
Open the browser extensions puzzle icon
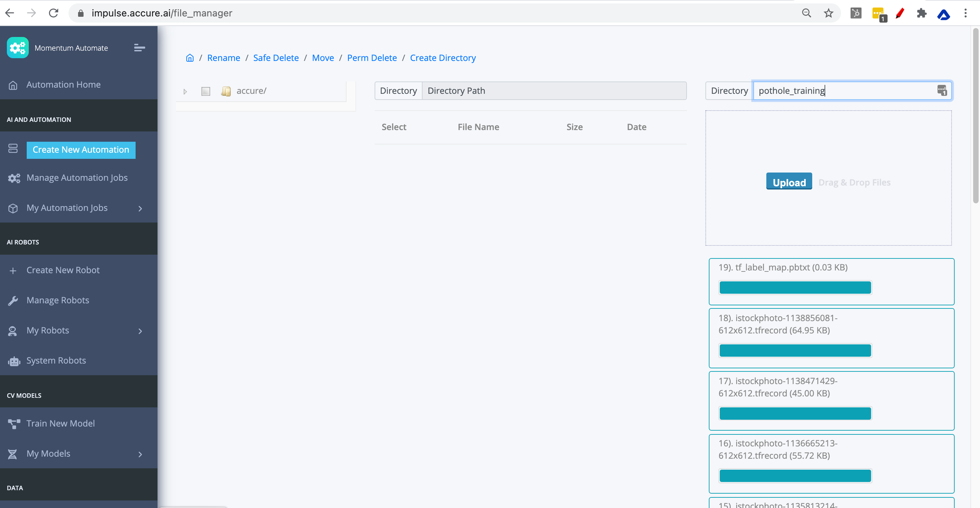tap(921, 13)
